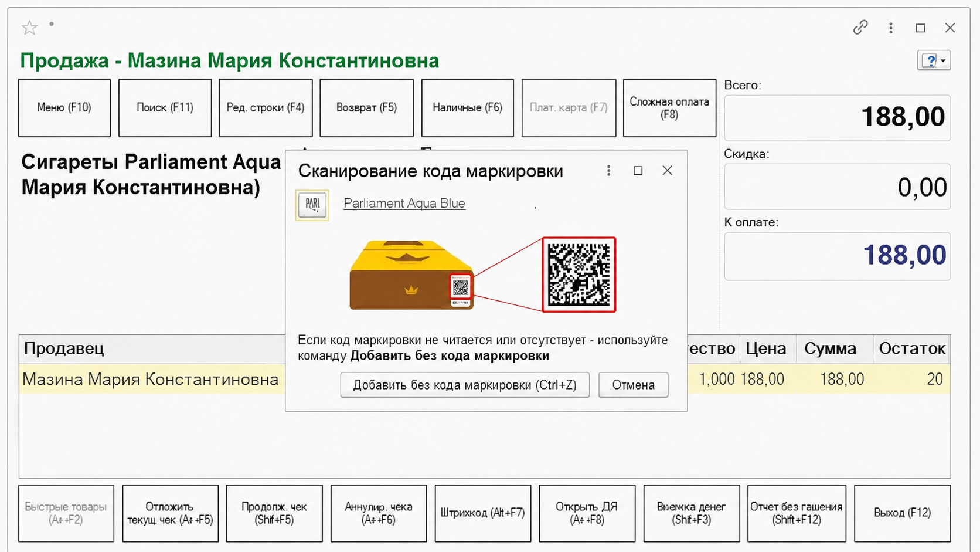Click Штрихкод (Alt+F7) button

coord(483,513)
